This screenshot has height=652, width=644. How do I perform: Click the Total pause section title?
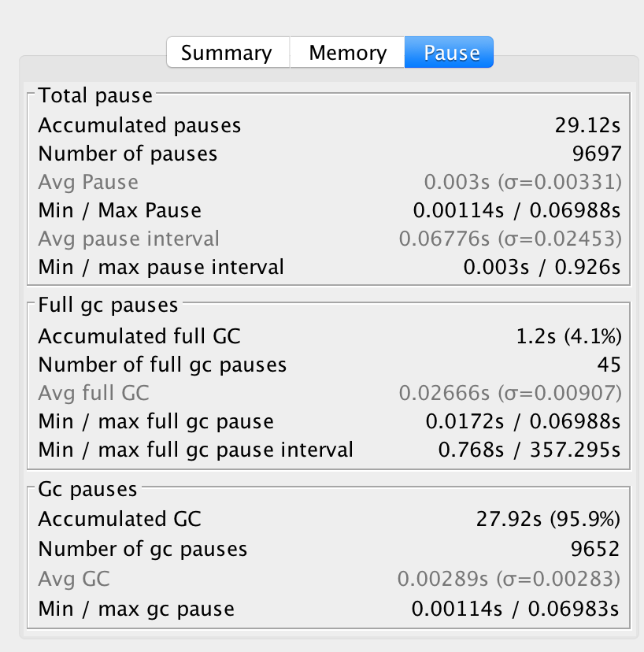click(95, 96)
